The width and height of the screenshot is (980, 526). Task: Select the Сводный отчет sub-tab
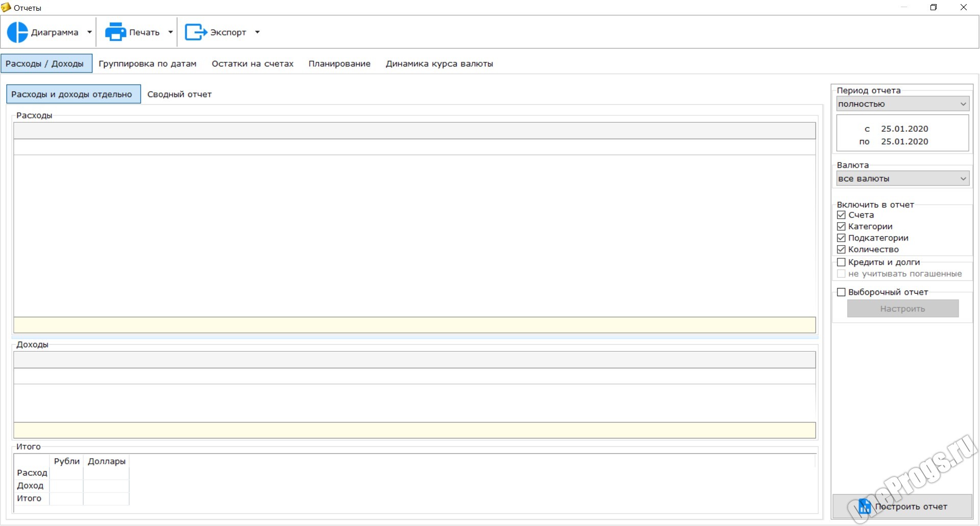pyautogui.click(x=179, y=94)
